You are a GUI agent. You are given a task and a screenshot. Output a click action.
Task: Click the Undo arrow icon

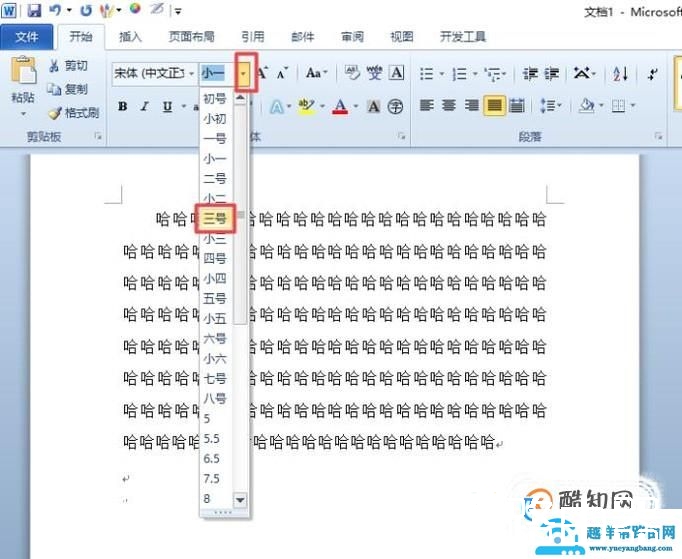click(x=55, y=10)
